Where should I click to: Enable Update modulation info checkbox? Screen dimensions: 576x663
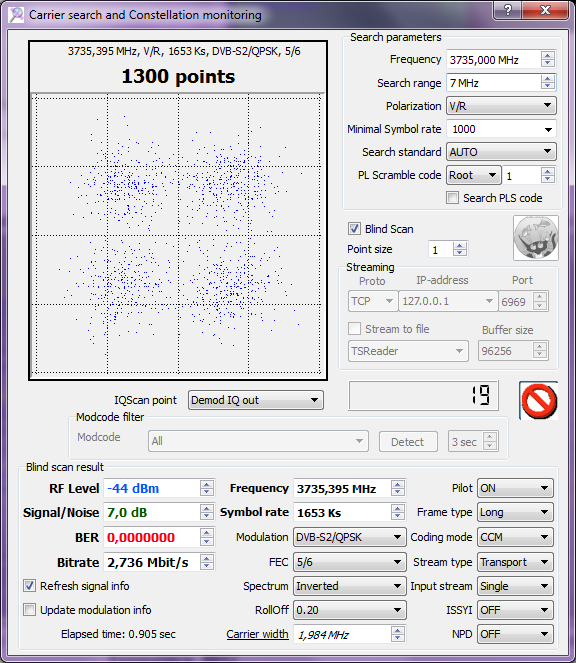tap(29, 610)
